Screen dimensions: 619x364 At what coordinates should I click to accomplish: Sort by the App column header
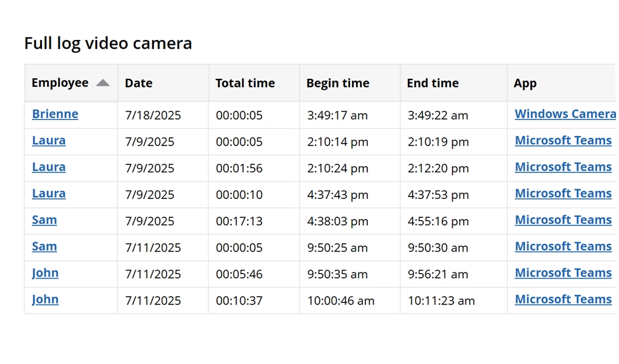click(525, 83)
